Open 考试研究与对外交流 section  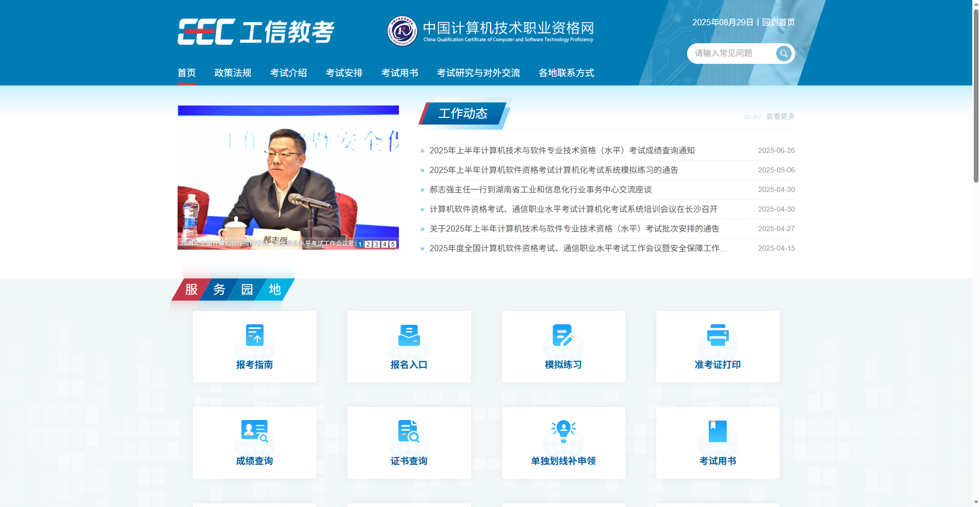click(x=479, y=73)
